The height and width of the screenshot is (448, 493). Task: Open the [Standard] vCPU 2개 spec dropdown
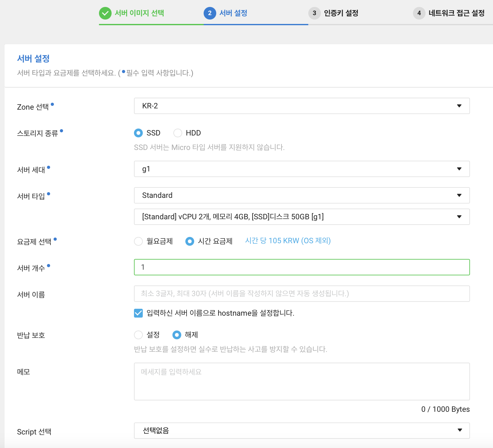click(301, 216)
